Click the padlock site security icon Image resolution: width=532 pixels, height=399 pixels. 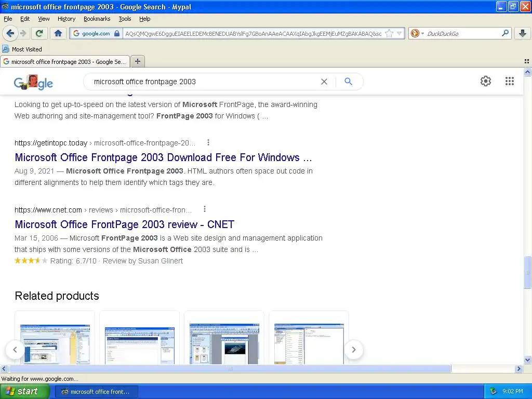pos(117,33)
